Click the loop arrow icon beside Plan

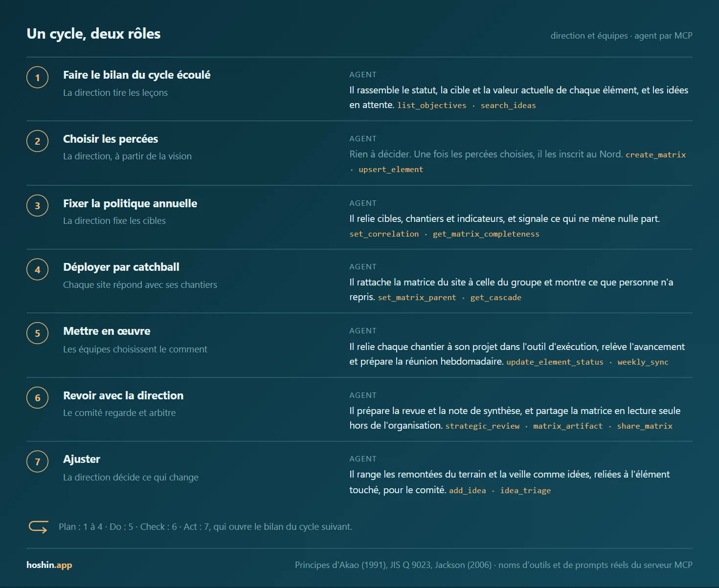point(38,526)
